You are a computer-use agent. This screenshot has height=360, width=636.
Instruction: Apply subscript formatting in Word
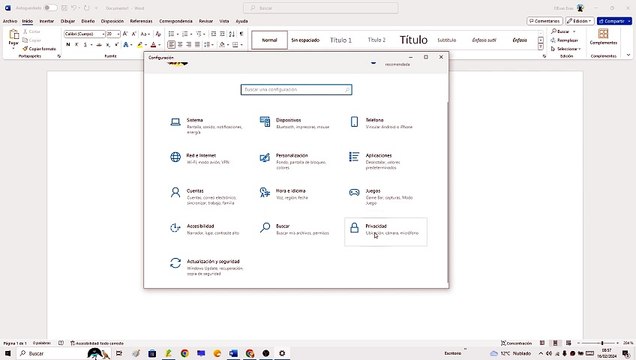coord(108,45)
